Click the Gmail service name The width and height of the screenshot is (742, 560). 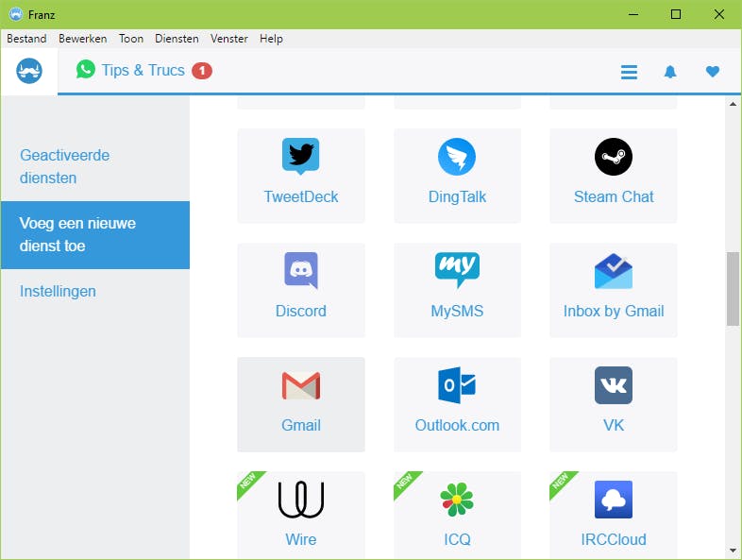pyautogui.click(x=301, y=425)
